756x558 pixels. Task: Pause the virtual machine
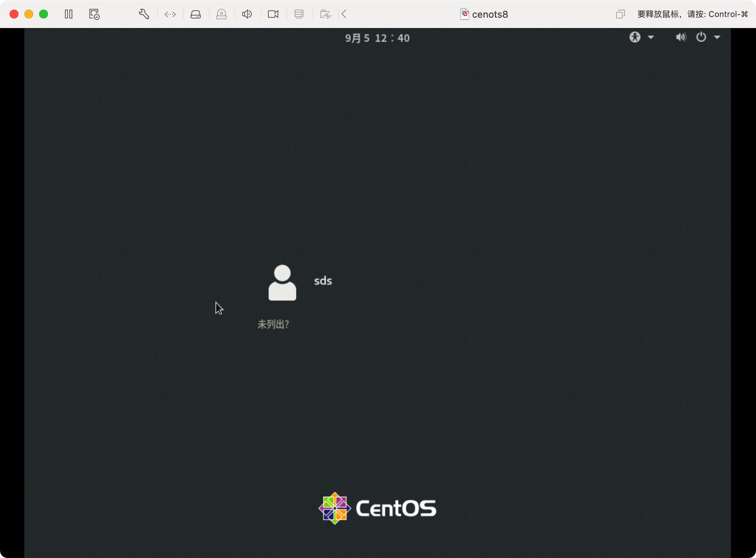point(69,14)
